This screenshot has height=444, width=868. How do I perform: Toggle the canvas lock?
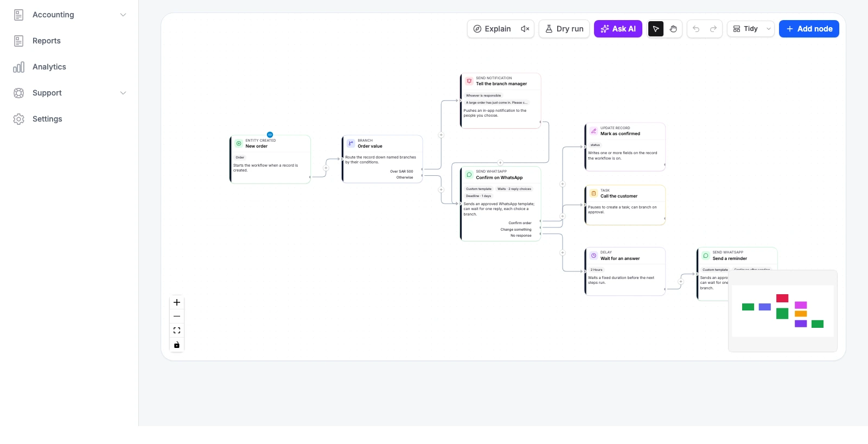177,345
